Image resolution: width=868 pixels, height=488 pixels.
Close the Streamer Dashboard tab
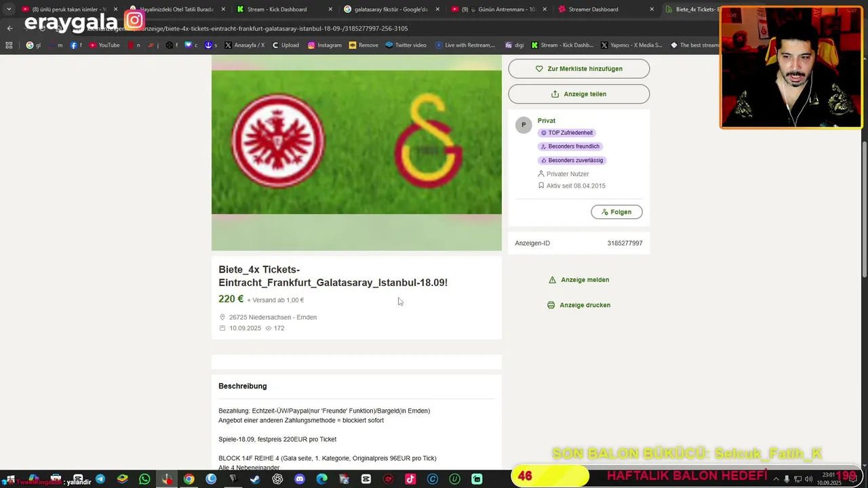[x=652, y=9]
